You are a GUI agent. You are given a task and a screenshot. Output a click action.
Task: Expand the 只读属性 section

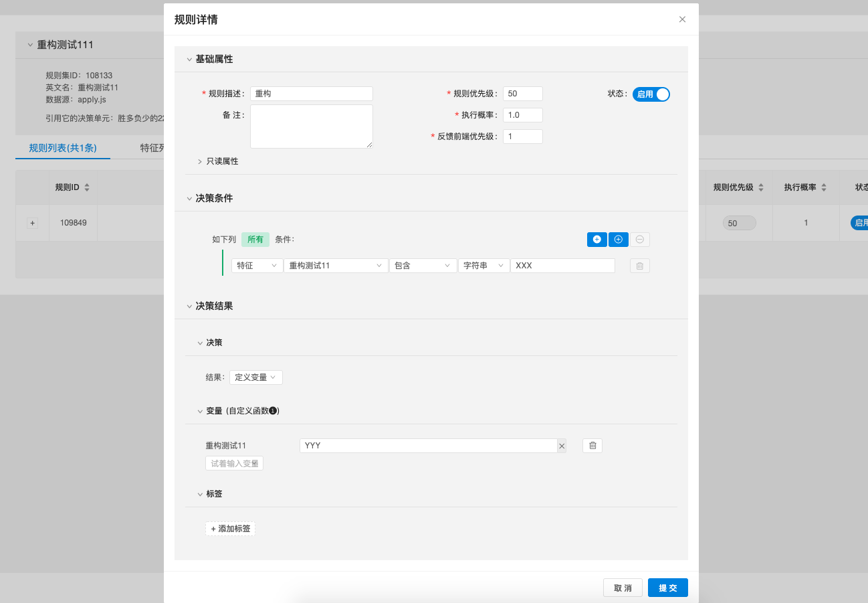200,161
